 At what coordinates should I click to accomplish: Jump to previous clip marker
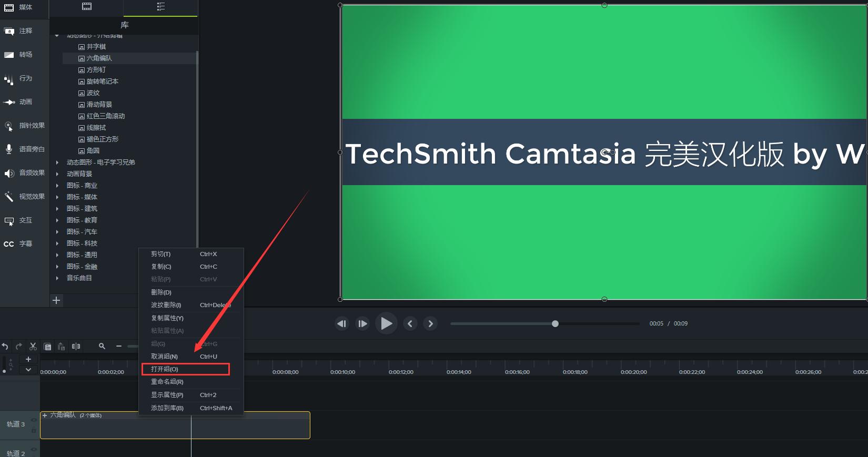point(410,323)
